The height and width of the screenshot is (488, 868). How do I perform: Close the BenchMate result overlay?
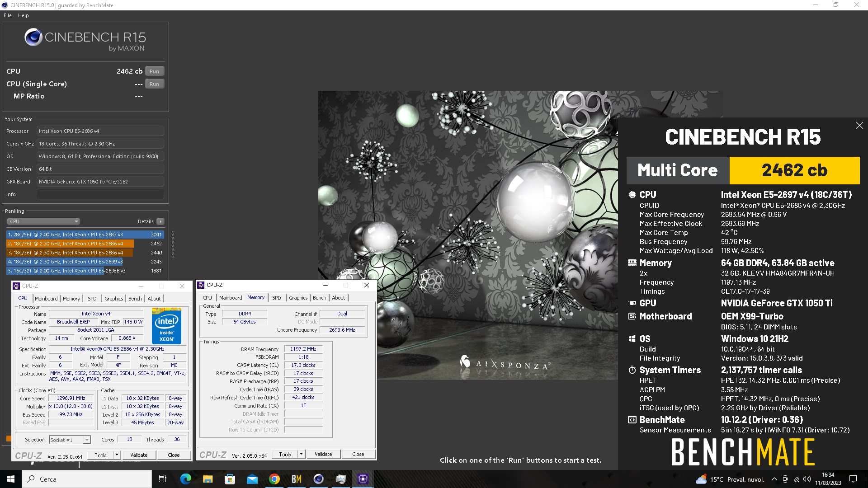click(x=859, y=126)
